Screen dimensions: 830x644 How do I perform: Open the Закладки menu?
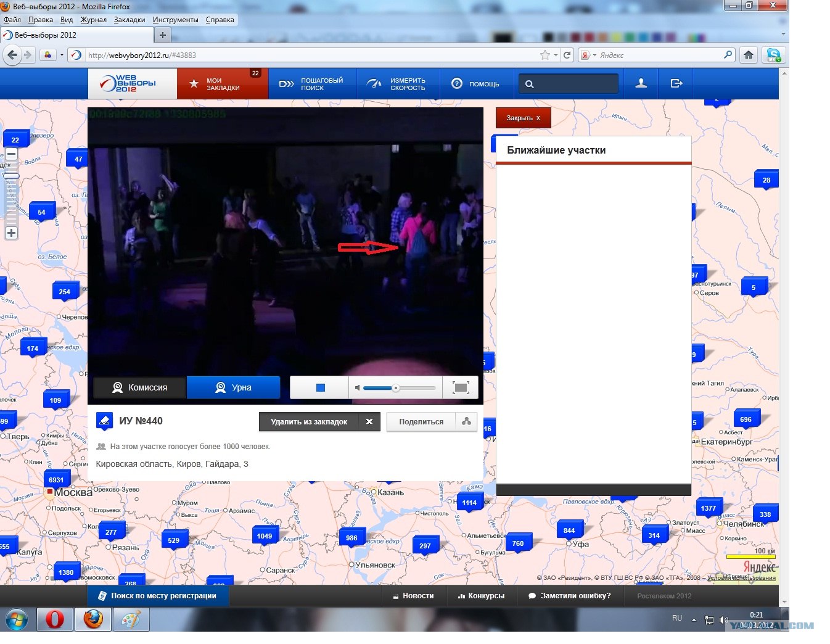tap(129, 20)
